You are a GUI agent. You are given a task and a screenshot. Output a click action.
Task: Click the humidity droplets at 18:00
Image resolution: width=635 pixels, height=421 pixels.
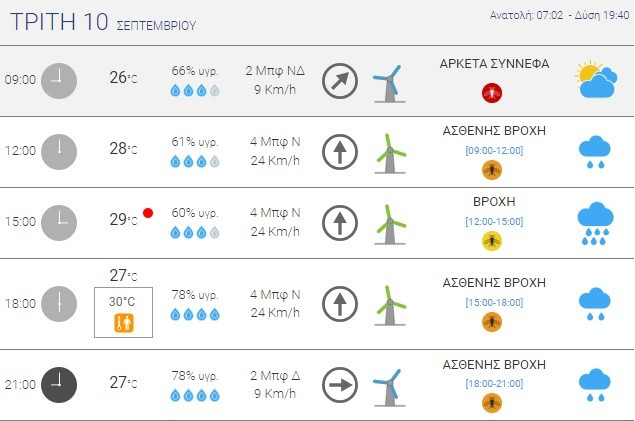195,314
